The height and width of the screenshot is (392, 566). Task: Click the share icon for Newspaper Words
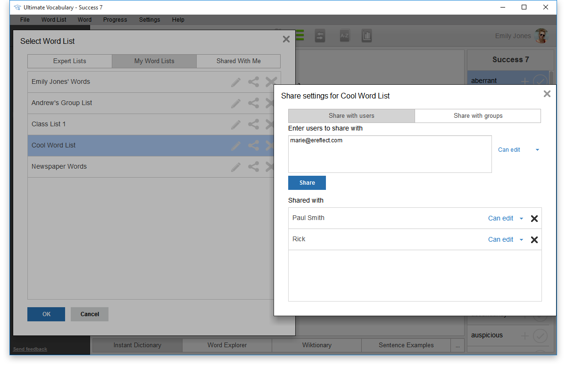[x=254, y=167]
